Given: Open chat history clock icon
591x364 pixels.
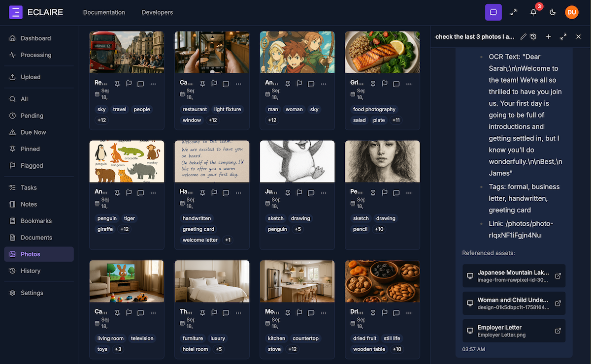Looking at the screenshot, I should [x=533, y=37].
